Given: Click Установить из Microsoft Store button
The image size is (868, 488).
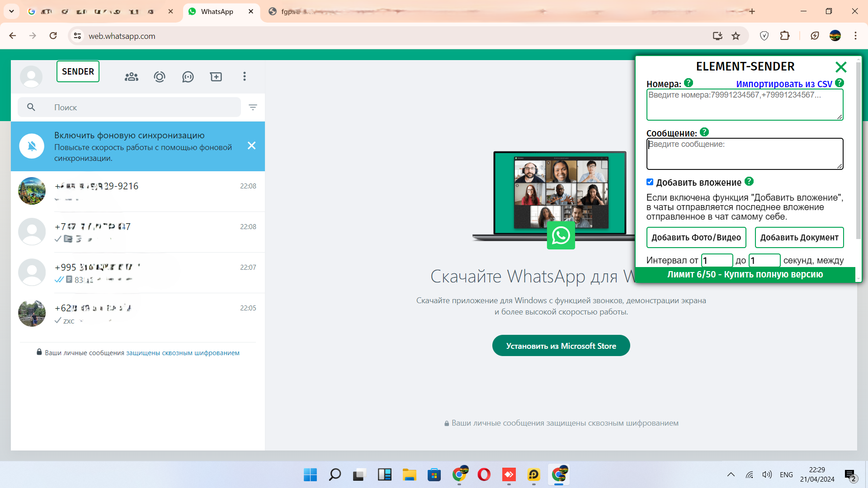Looking at the screenshot, I should 561,346.
